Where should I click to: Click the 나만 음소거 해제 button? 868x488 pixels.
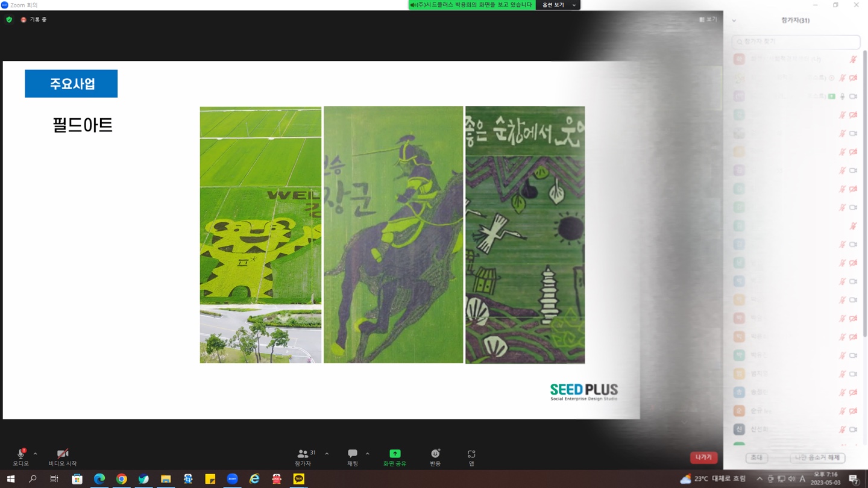tap(817, 458)
